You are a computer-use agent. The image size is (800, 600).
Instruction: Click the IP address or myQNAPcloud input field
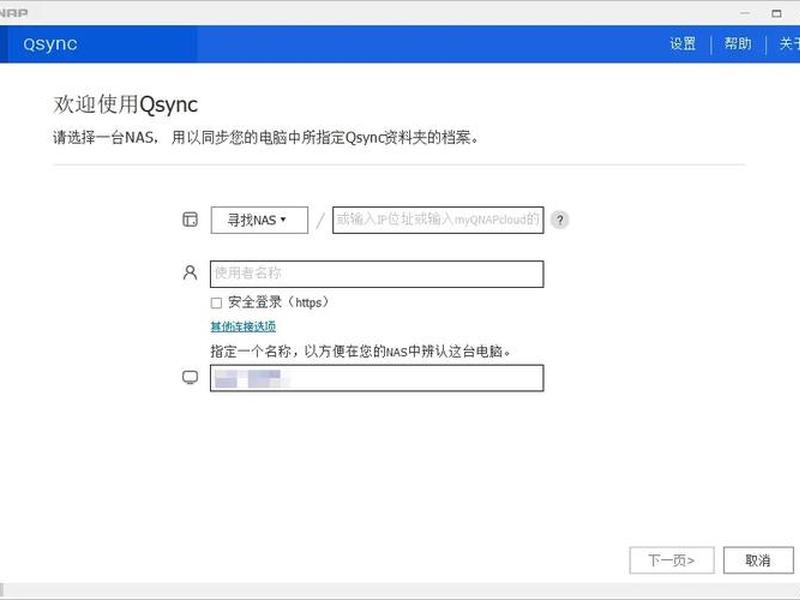438,220
